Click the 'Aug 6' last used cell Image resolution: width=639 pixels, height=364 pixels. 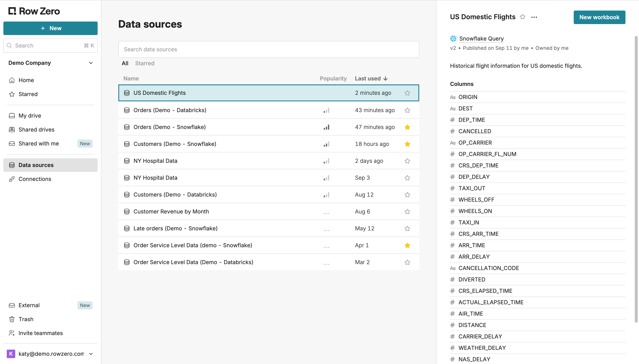pos(362,212)
